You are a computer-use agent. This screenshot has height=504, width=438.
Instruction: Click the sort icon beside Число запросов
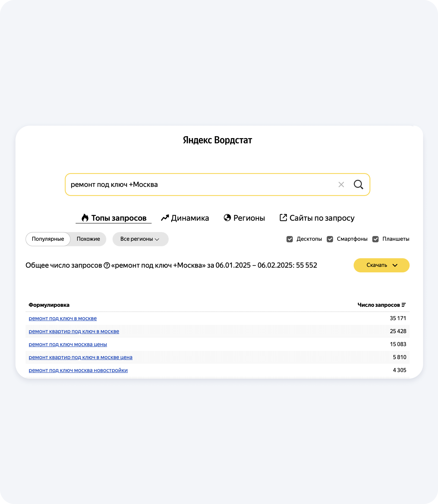[x=403, y=305]
